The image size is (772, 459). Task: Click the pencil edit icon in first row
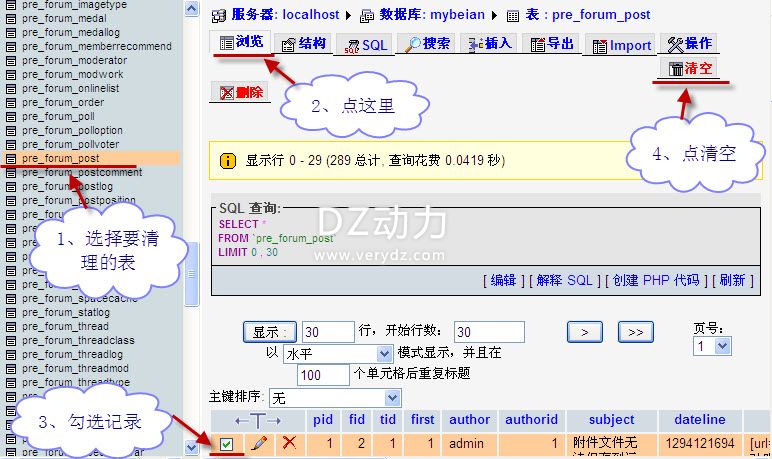[258, 443]
